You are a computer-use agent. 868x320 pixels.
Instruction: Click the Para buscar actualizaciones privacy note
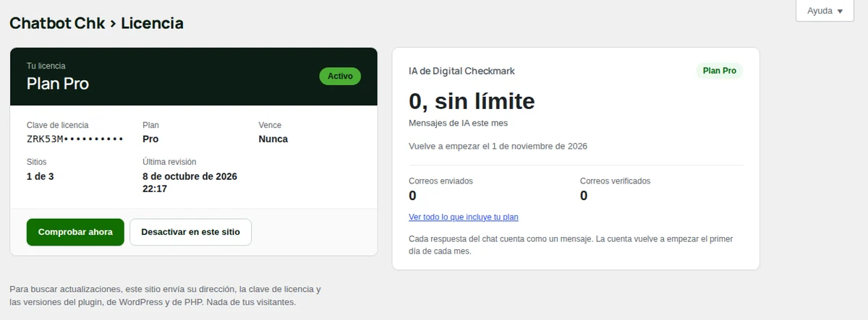165,295
